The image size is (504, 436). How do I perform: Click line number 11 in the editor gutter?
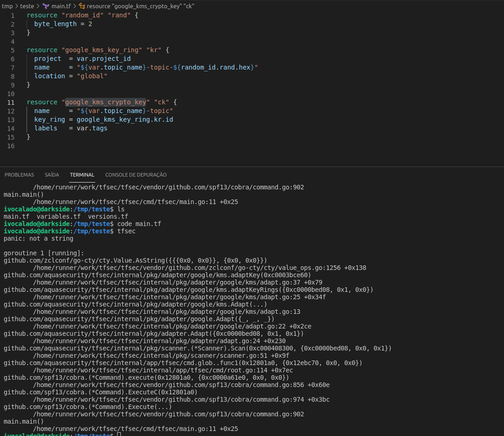coord(11,102)
